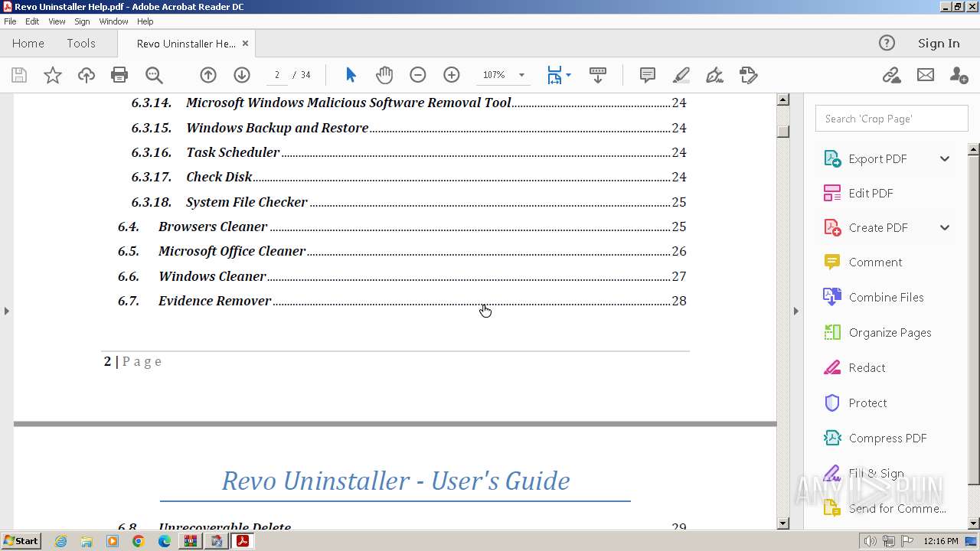
Task: Open the find text magnifier tool
Action: 154,75
